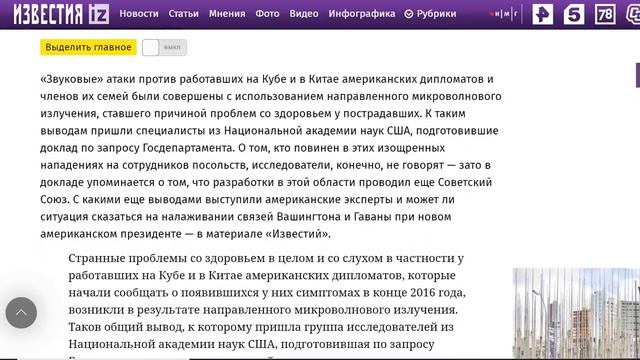Expand the Рубрики dropdown

click(430, 14)
